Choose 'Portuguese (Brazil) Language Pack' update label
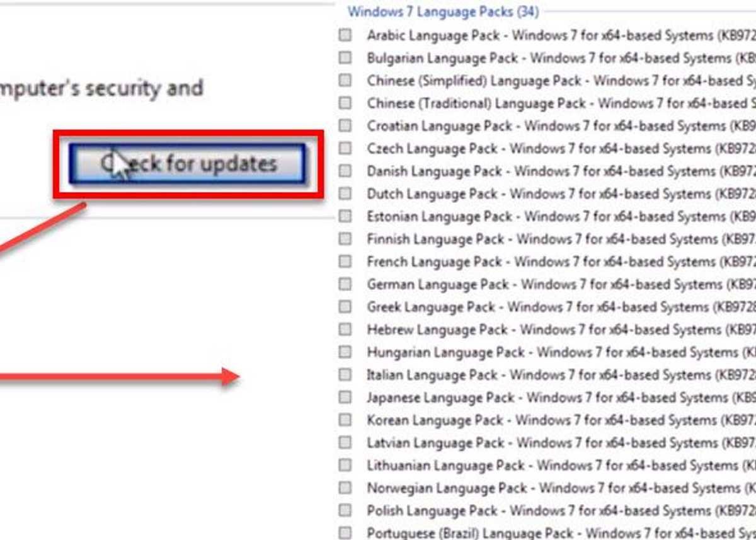 [561, 533]
